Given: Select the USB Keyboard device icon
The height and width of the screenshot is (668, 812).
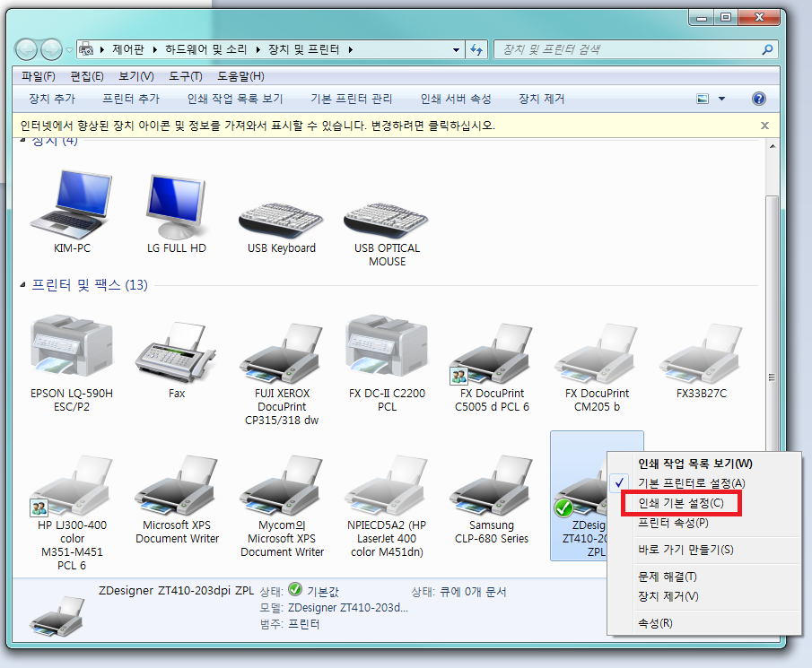Looking at the screenshot, I should pyautogui.click(x=281, y=219).
